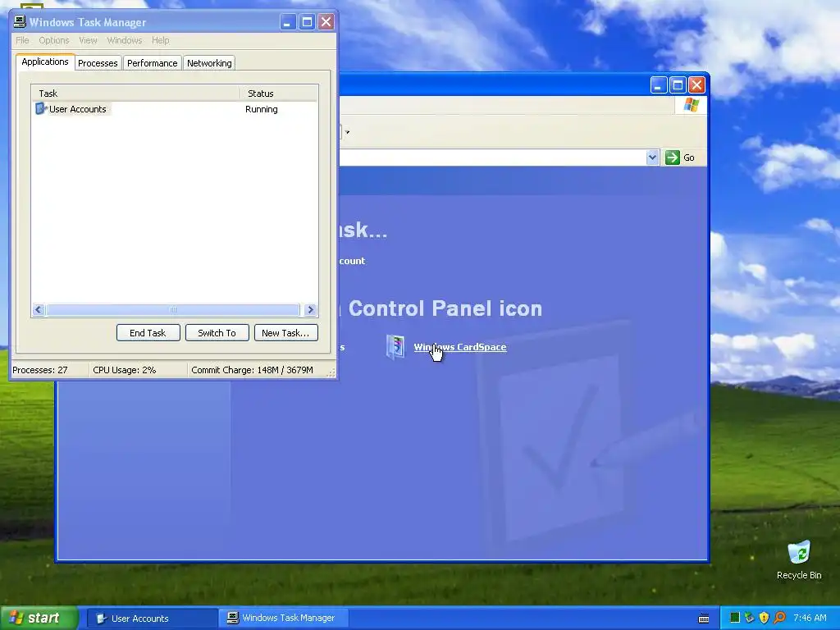Open the Performance tab
Image resolution: width=840 pixels, height=630 pixels.
point(152,62)
